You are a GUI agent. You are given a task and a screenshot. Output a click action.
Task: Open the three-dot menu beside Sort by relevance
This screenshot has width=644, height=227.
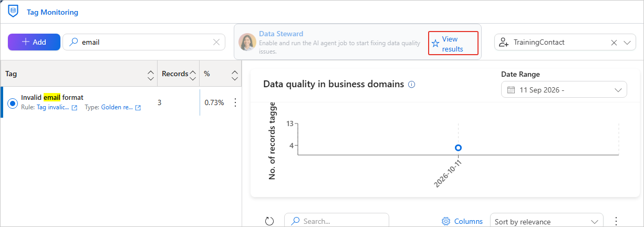616,221
